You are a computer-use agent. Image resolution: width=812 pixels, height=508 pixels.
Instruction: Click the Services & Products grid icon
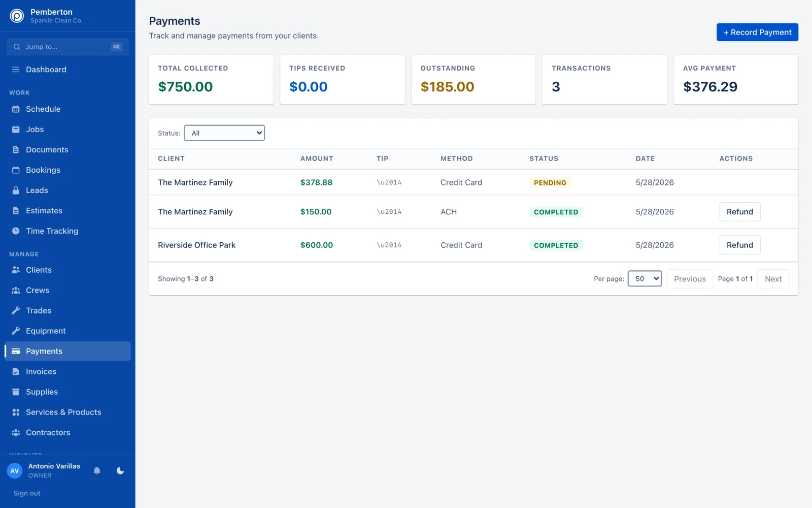point(16,412)
